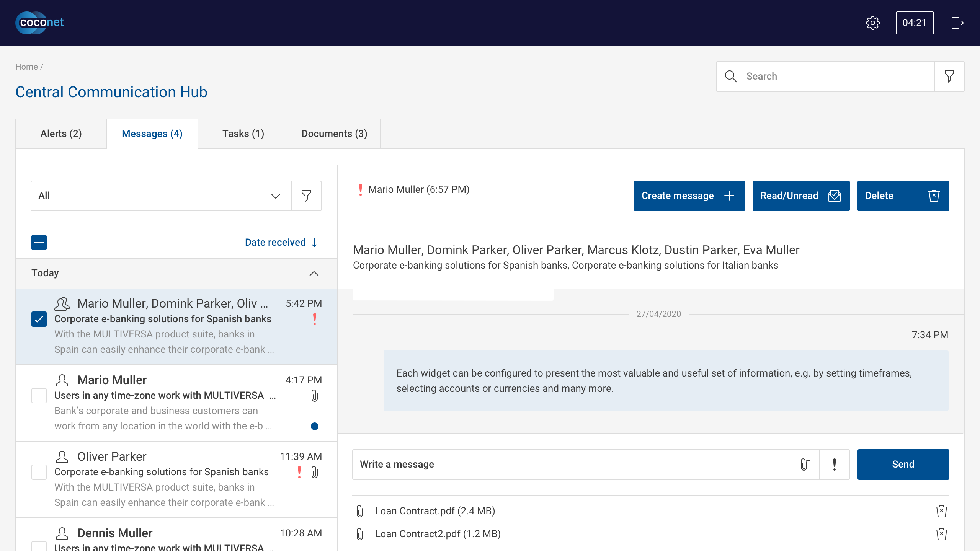
Task: Click the paperclip in Oliver Parker message
Action: pyautogui.click(x=315, y=472)
